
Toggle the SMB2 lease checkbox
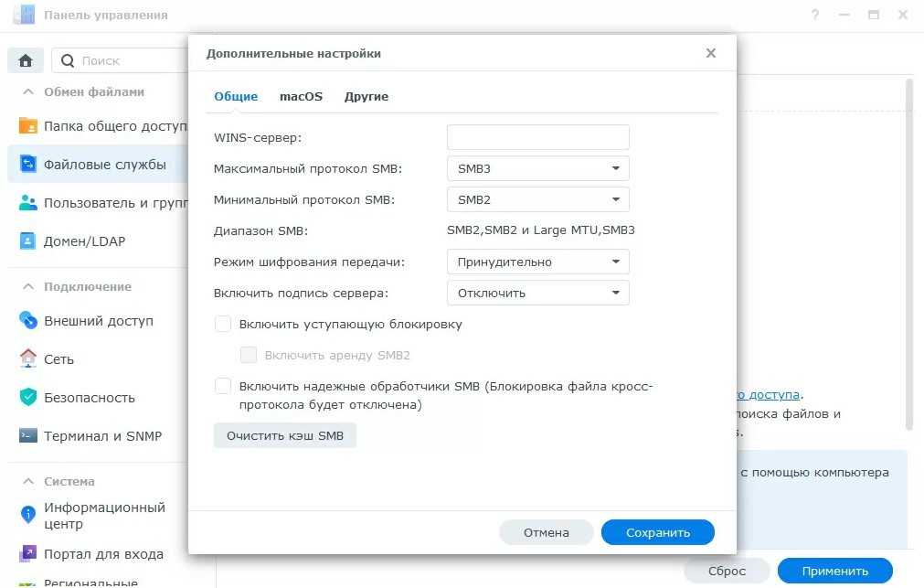(x=249, y=355)
